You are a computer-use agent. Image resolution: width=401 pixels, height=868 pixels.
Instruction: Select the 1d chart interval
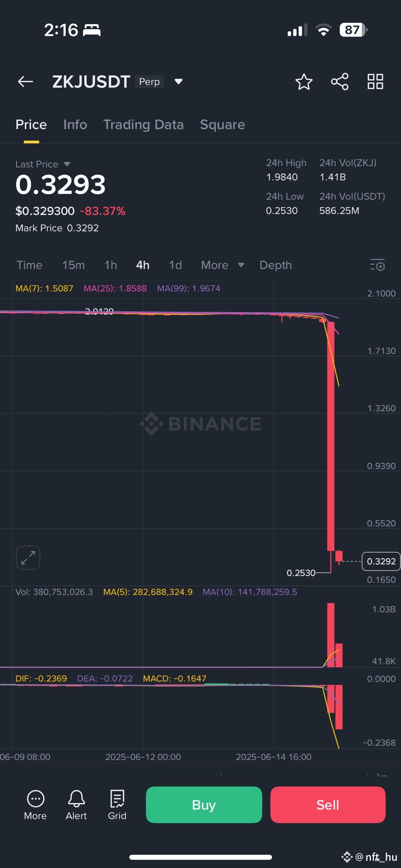pos(175,265)
